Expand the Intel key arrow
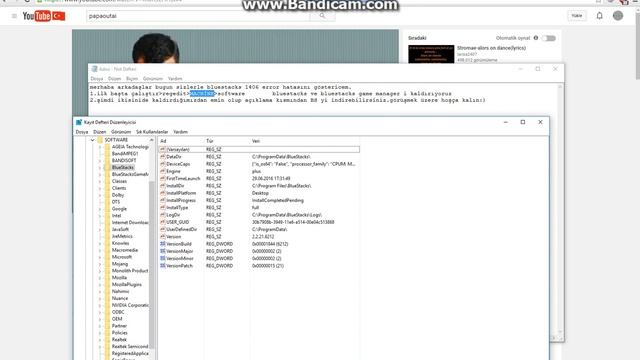This screenshot has width=640, height=360. coord(100,216)
